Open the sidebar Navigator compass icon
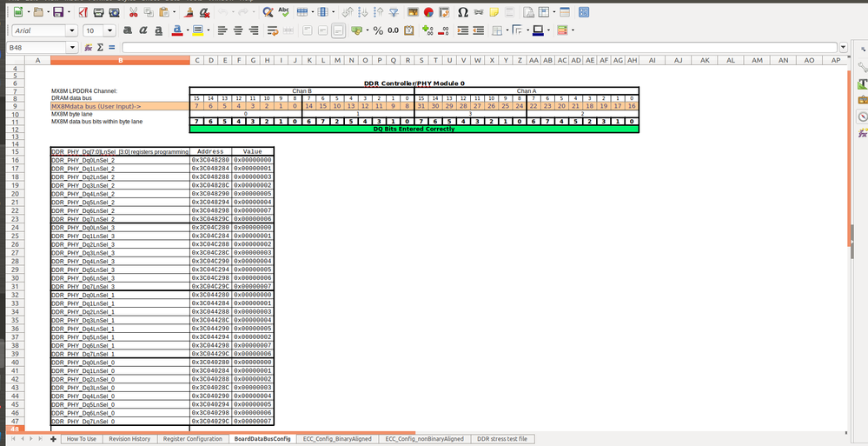 pos(863,116)
